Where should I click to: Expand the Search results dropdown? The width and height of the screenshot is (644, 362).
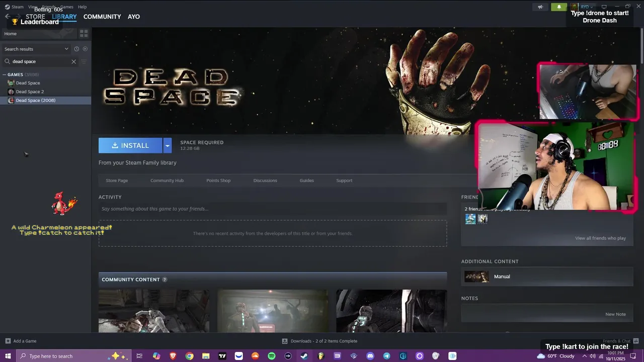36,49
